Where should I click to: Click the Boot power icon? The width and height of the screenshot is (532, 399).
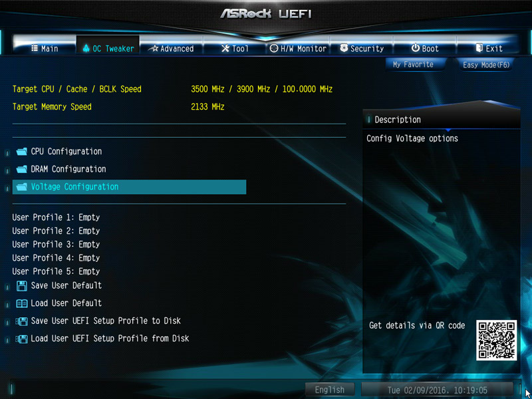pyautogui.click(x=416, y=48)
